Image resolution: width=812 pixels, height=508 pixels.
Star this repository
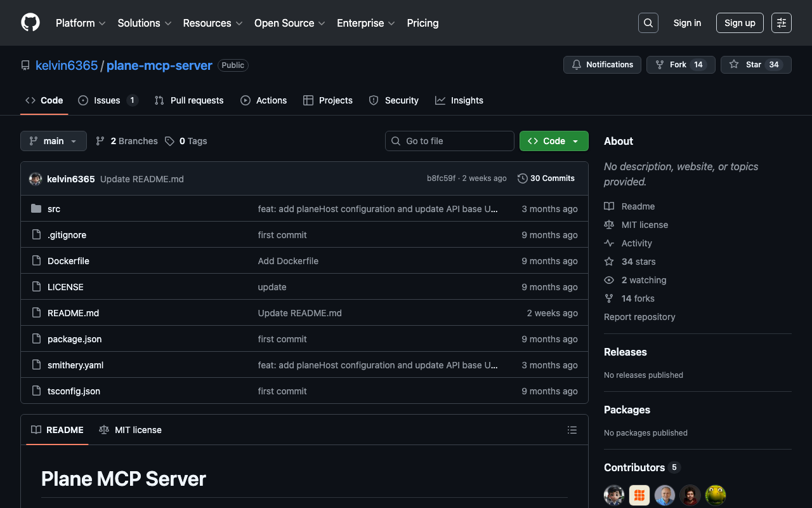tap(756, 65)
